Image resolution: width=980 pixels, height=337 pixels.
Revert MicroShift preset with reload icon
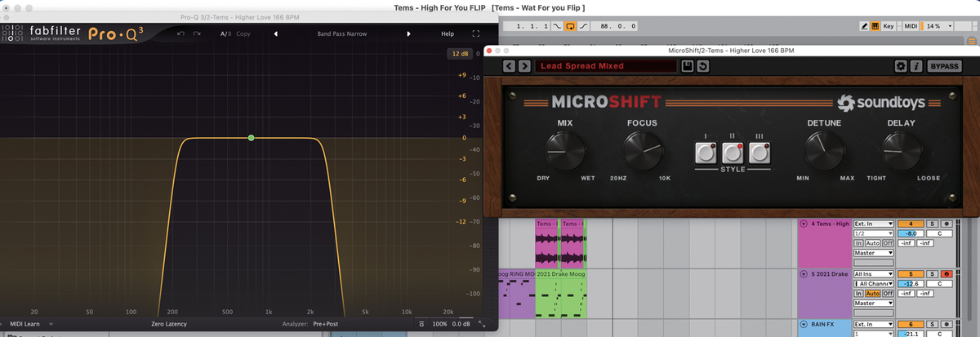[702, 66]
